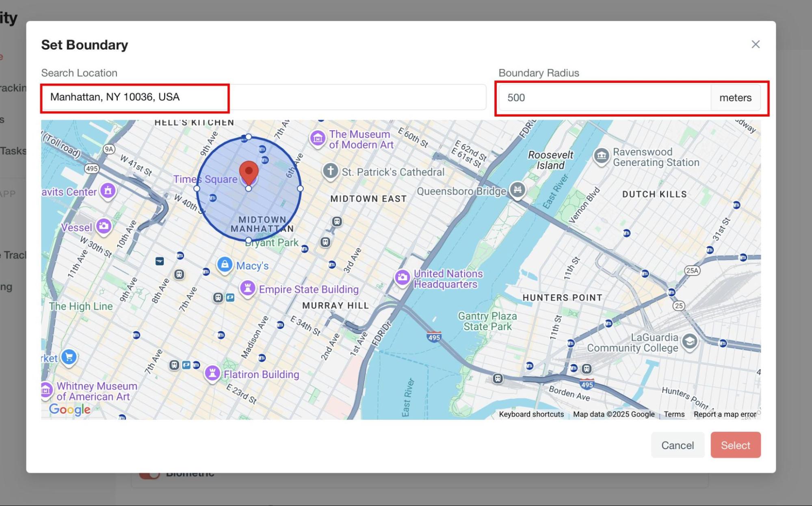
Task: Click LaGuardia Community College icon
Action: 689,341
